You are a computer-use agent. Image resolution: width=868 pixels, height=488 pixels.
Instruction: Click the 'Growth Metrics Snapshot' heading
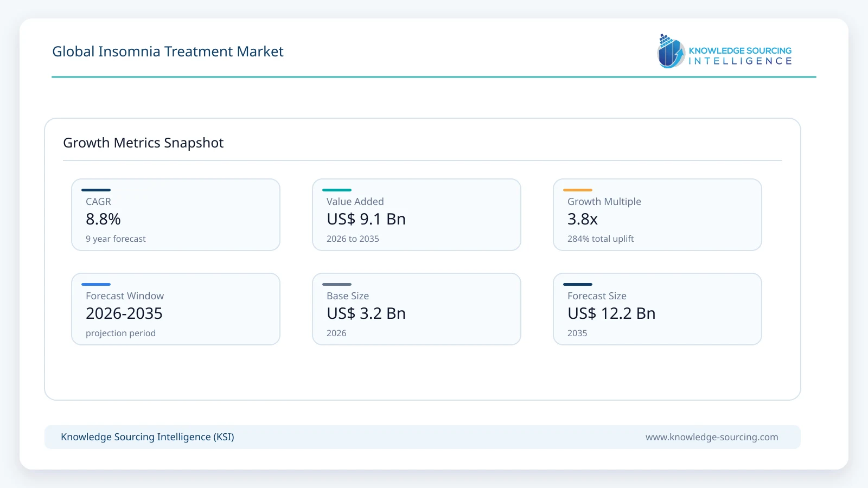(143, 143)
